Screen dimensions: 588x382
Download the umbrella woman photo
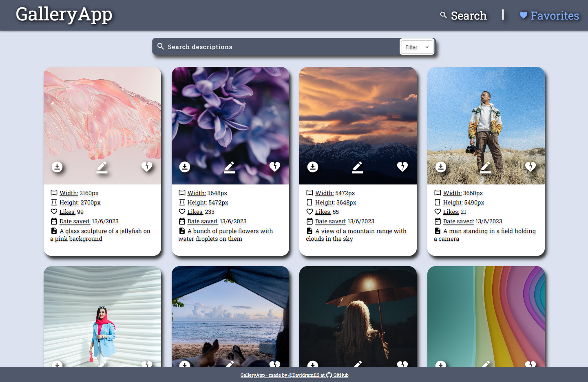313,364
